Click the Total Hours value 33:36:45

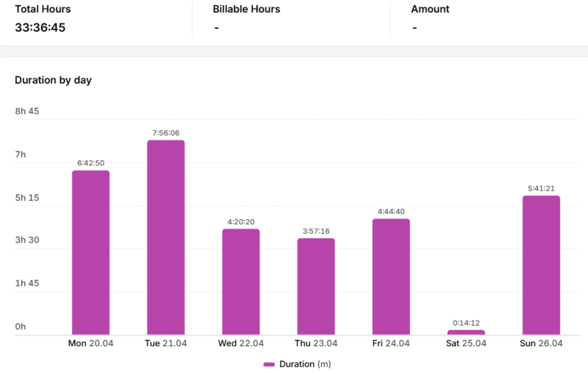pos(40,27)
